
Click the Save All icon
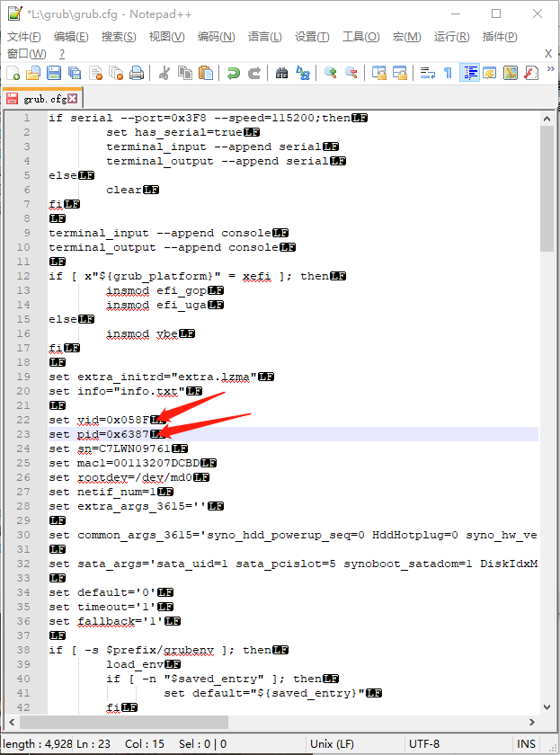pos(74,73)
